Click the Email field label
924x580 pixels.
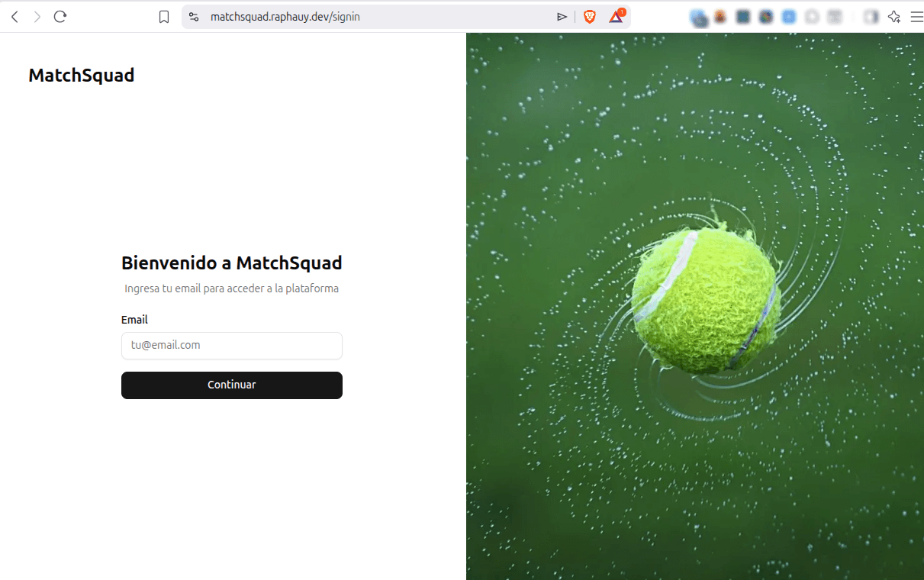click(x=134, y=320)
